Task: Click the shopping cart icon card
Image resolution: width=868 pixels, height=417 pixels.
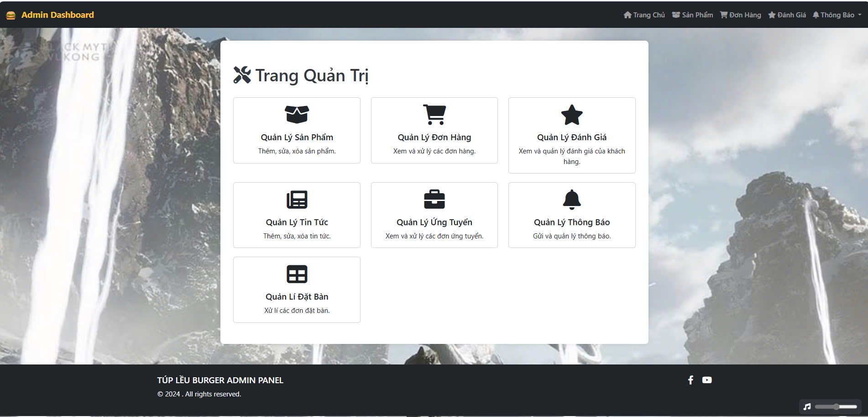Action: tap(434, 115)
